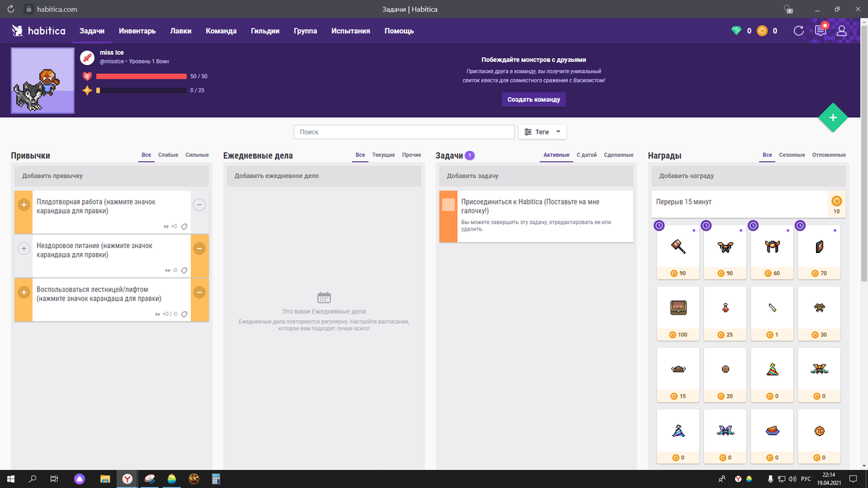Image resolution: width=868 pixels, height=488 pixels.
Task: Click the Поиск search field
Action: coord(404,132)
